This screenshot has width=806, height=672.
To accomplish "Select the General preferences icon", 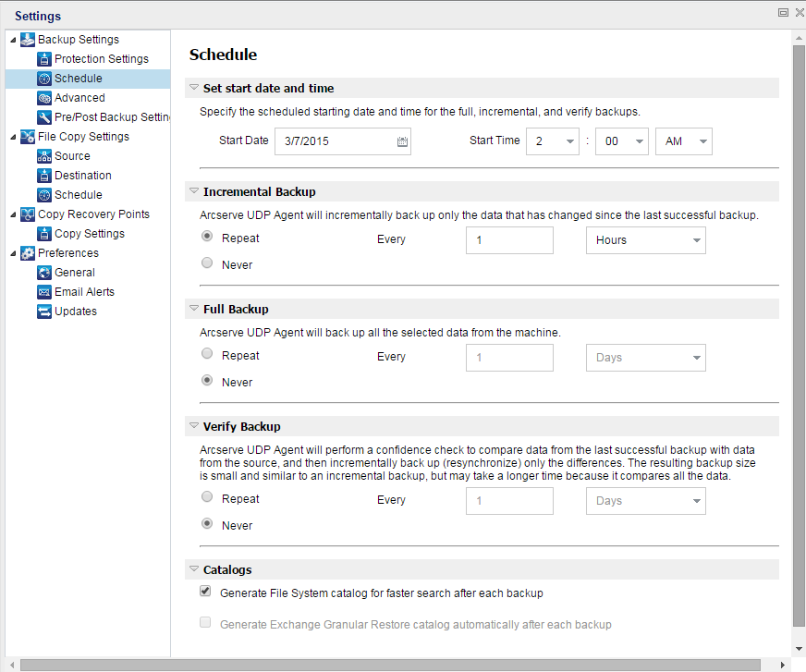I will [x=43, y=272].
